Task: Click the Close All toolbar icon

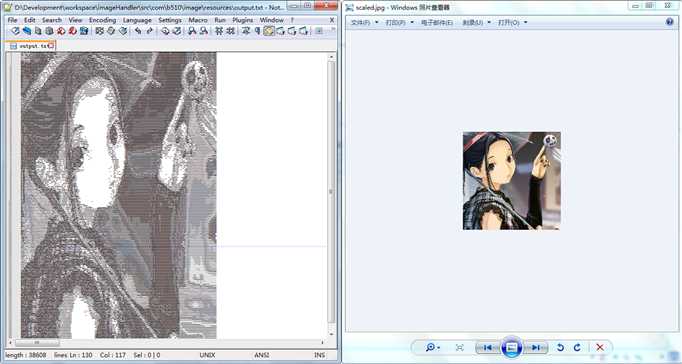Action: click(x=73, y=30)
